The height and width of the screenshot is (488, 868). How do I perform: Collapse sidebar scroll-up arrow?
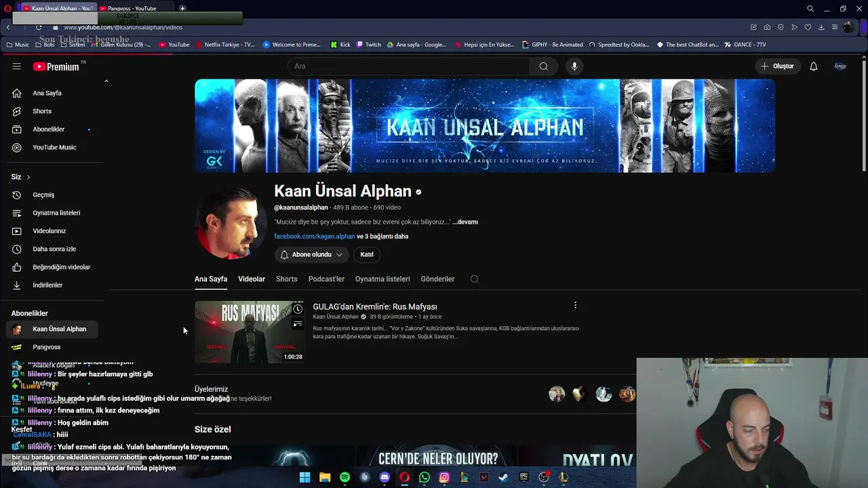coord(106,81)
